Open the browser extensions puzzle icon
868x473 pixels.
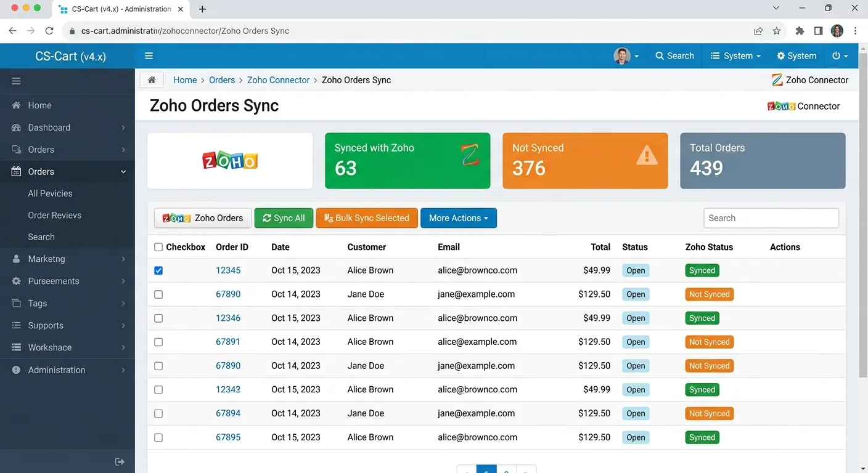pyautogui.click(x=800, y=31)
